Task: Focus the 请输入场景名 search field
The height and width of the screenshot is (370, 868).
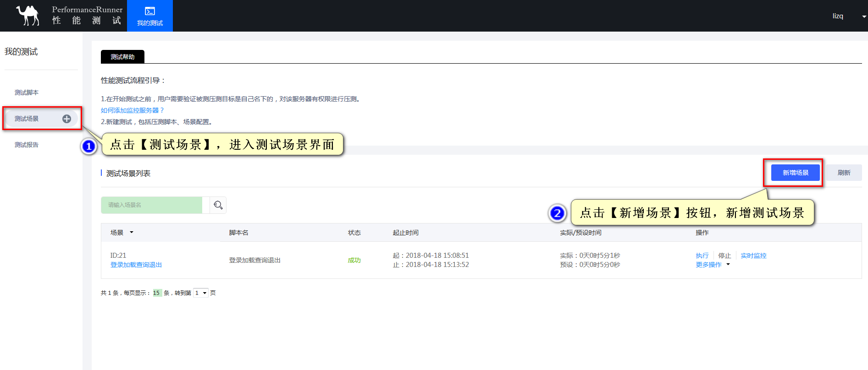Action: point(151,205)
